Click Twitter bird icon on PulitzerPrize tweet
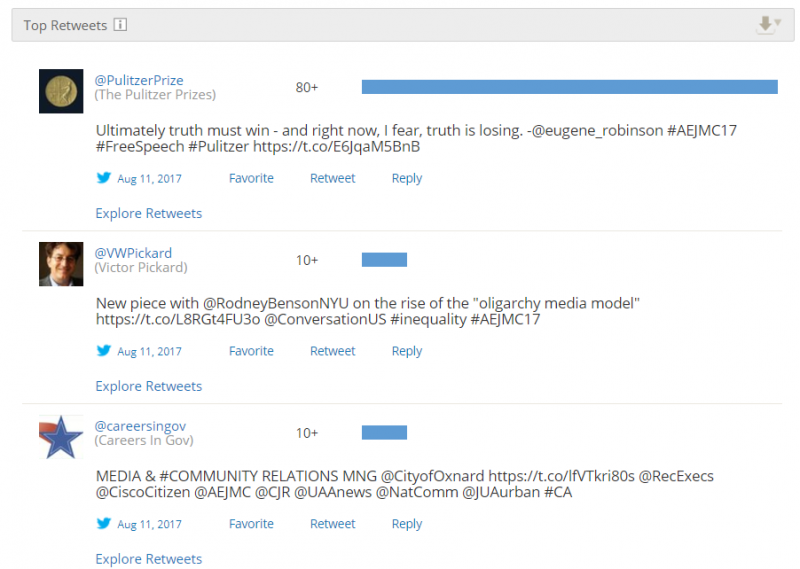Viewport: 800px width, 569px height. [x=104, y=178]
